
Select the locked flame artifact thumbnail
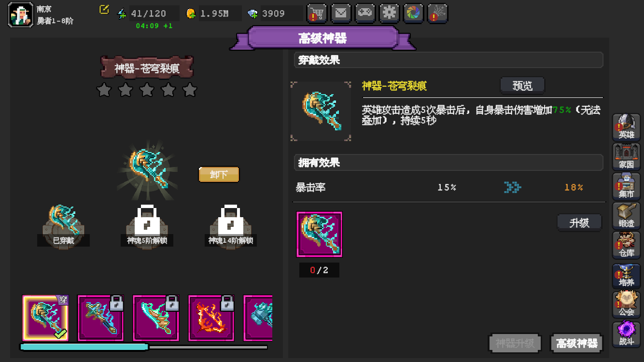211,318
